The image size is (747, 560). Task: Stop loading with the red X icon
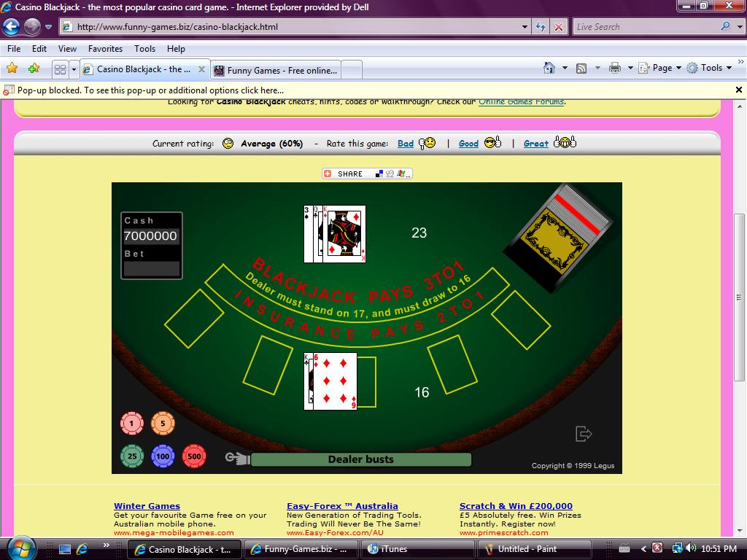click(558, 27)
